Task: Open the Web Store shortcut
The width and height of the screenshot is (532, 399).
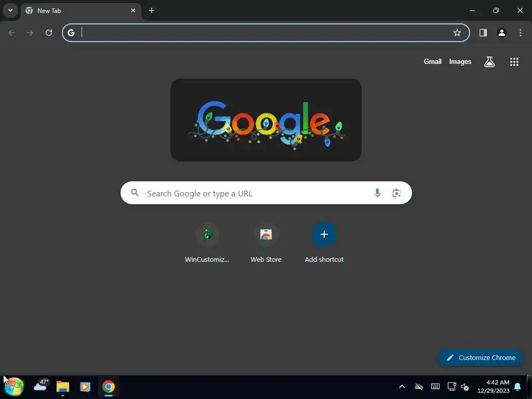Action: click(266, 243)
